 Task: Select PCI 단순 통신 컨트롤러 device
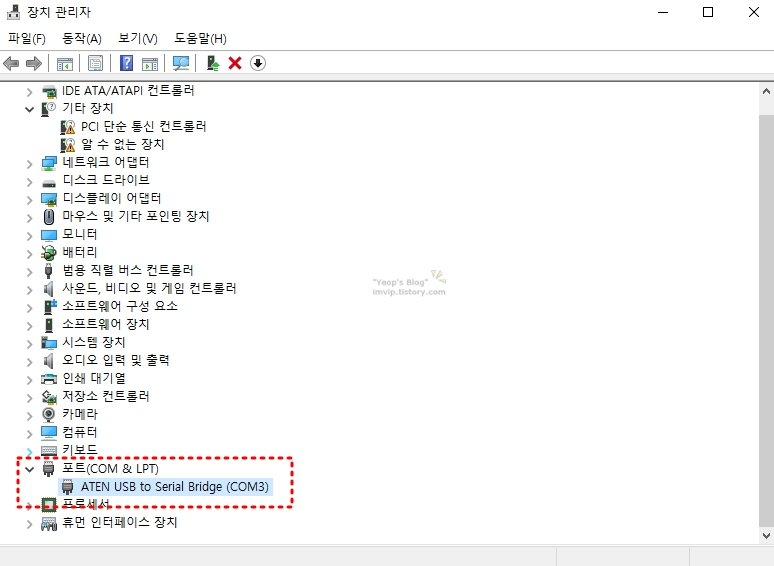pos(144,127)
